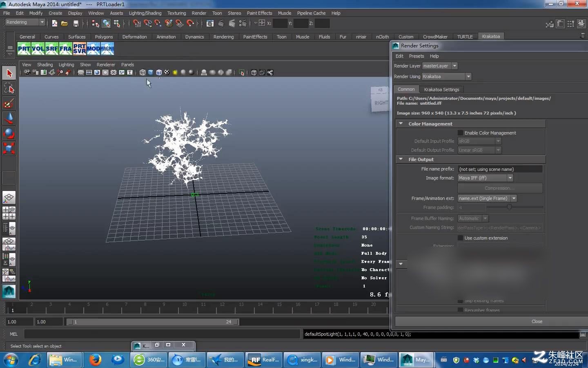Activate the Scale tool cube icon

(9, 148)
